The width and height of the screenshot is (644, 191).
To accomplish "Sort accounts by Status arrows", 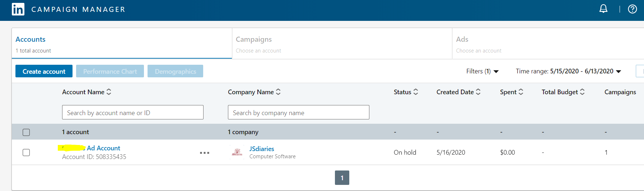I will click(416, 92).
